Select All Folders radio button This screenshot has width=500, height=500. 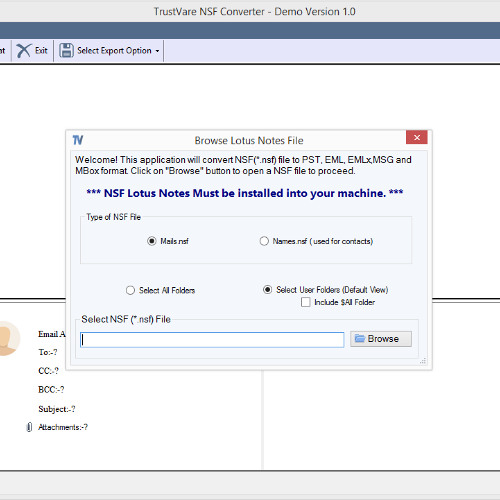click(130, 290)
